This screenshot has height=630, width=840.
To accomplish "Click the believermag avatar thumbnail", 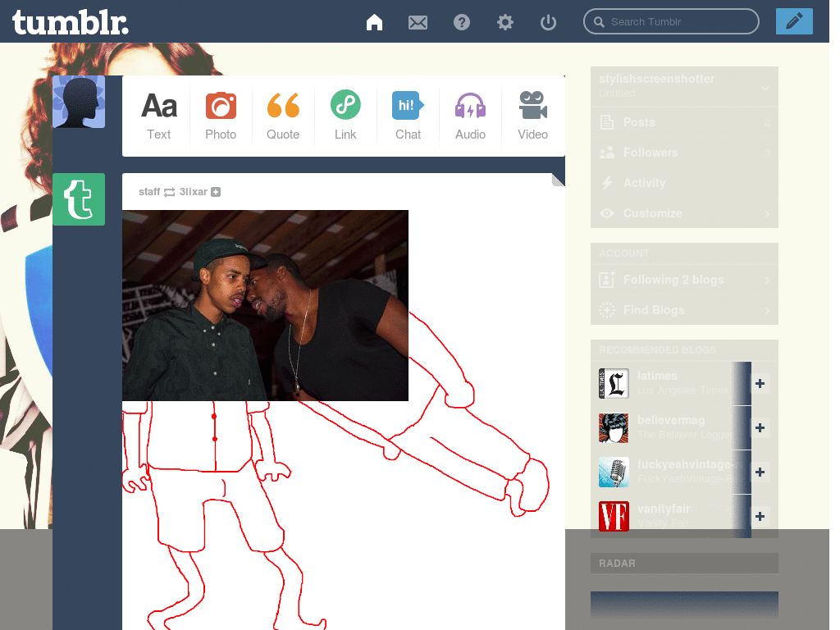I will pos(614,427).
